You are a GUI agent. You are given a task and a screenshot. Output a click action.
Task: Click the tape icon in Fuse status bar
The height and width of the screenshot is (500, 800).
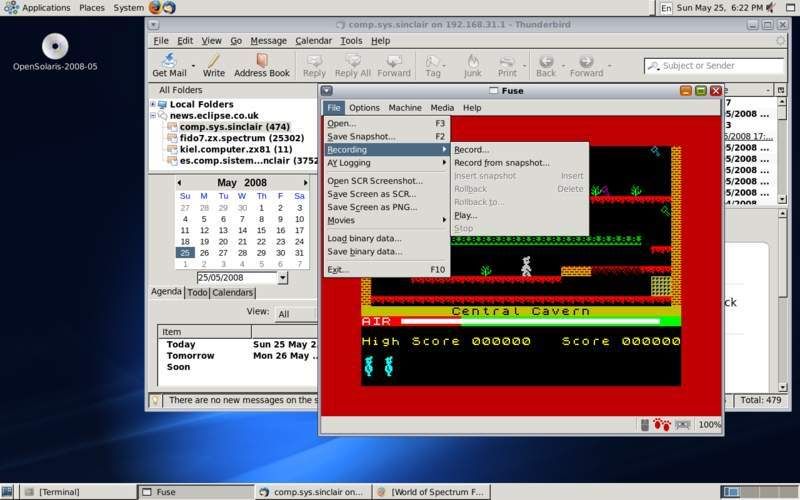(683, 424)
